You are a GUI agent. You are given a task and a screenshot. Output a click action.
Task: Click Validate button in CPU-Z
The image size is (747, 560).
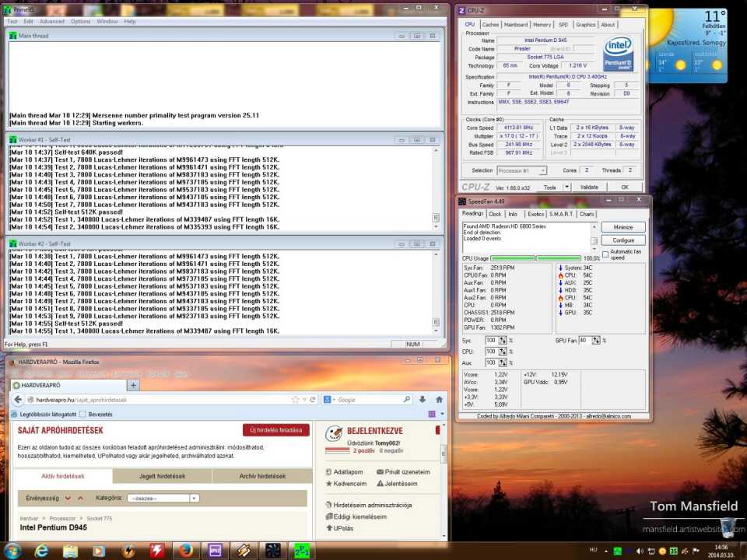pos(589,187)
